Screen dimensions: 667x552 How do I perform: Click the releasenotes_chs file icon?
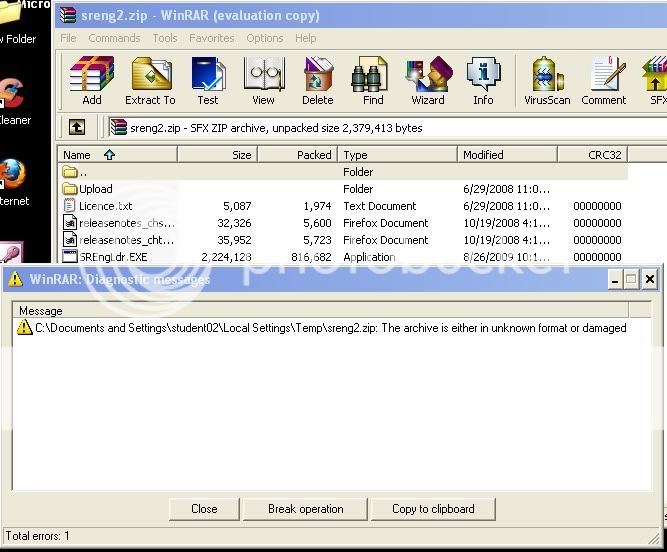tap(70, 222)
